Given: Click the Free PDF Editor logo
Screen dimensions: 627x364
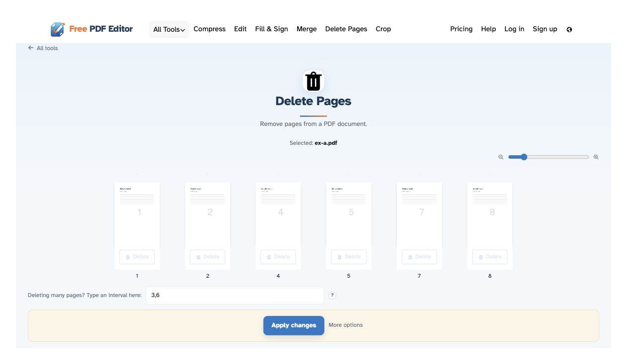Looking at the screenshot, I should click(x=92, y=29).
